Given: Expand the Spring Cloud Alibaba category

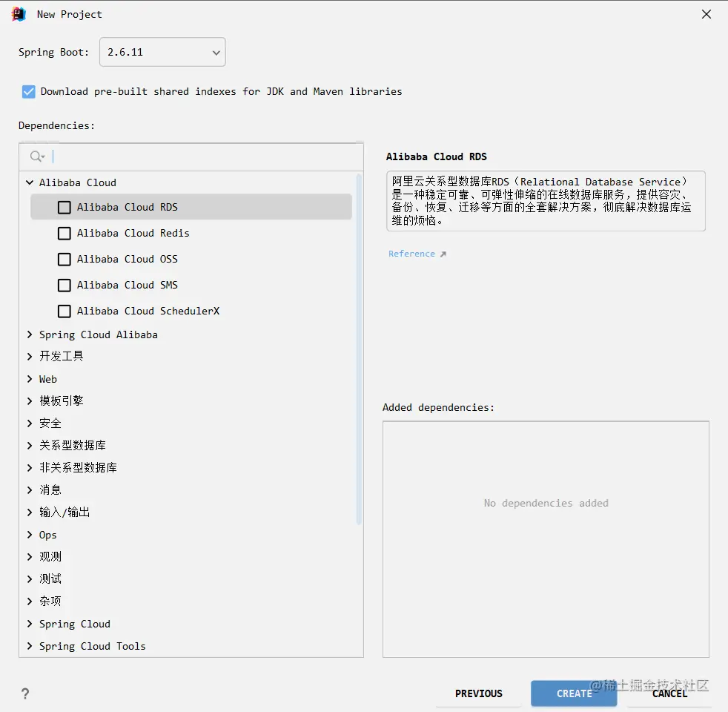Looking at the screenshot, I should [x=29, y=334].
